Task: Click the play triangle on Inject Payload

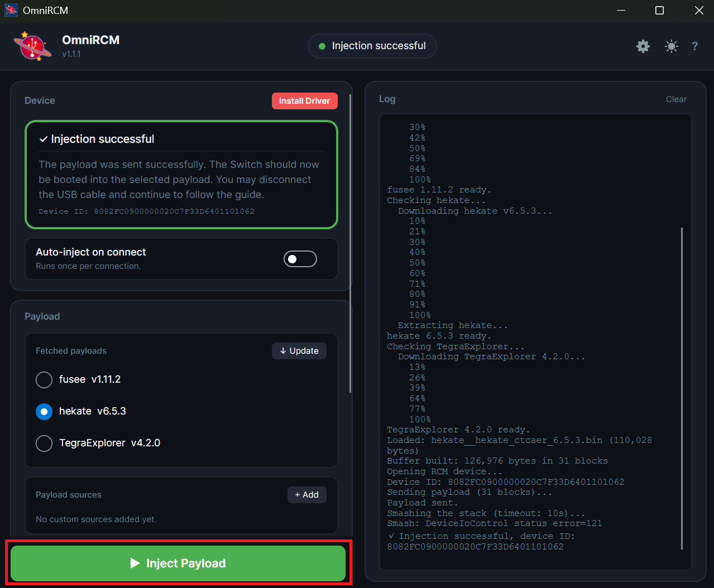Action: coord(135,563)
